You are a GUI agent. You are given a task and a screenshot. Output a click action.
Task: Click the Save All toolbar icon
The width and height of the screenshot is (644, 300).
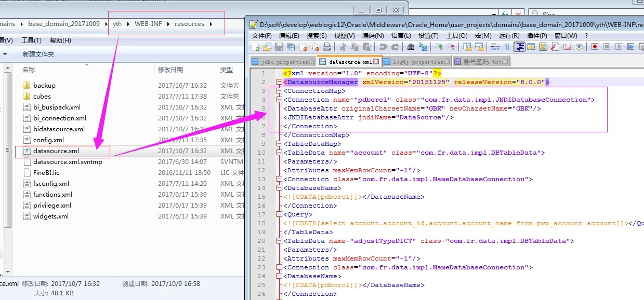tap(291, 47)
